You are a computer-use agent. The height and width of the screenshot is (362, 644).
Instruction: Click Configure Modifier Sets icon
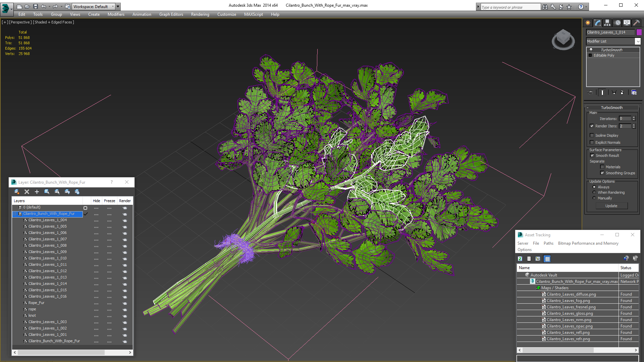pos(634,93)
